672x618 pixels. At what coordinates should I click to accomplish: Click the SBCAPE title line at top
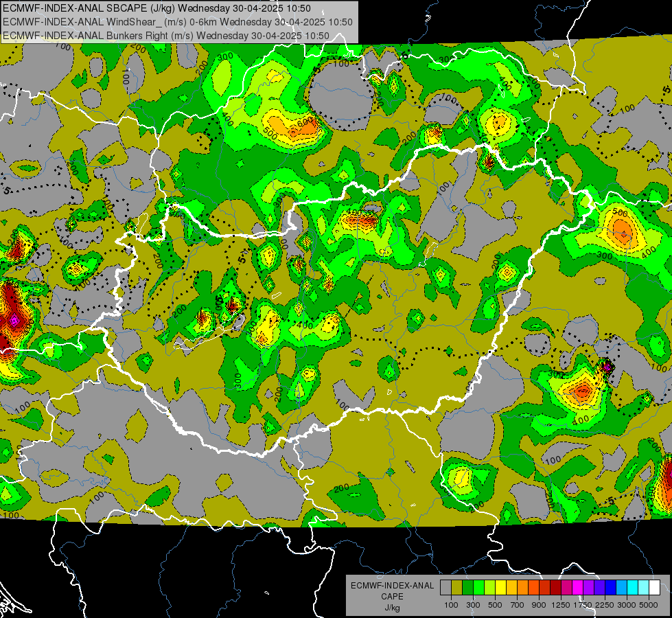pyautogui.click(x=157, y=8)
